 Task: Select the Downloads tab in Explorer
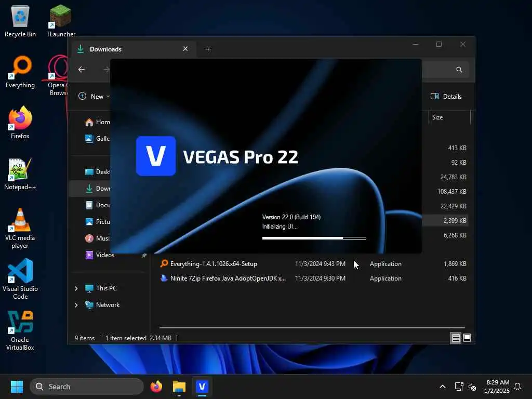[x=133, y=49]
